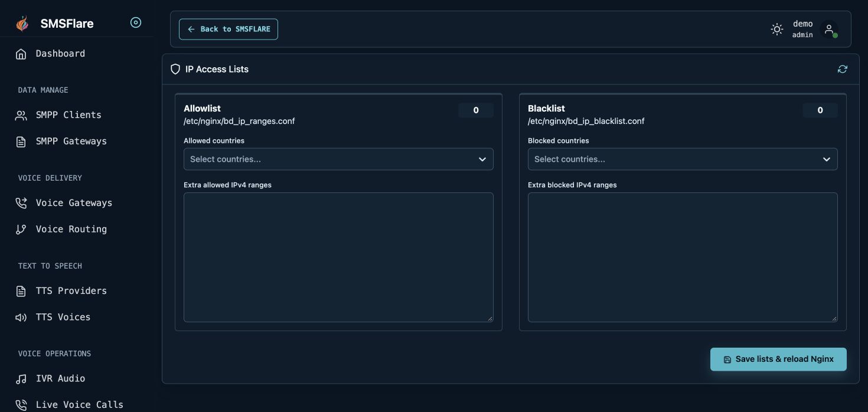Expand Blocked countries chevron arrow
The height and width of the screenshot is (412, 868).
tap(827, 159)
